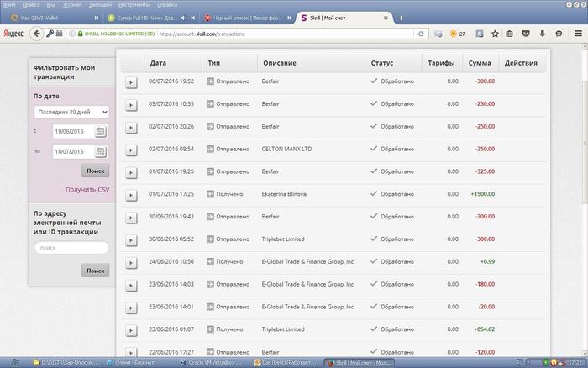The image size is (588, 368).
Task: Click the Yandex logo in toolbar
Action: tap(13, 34)
